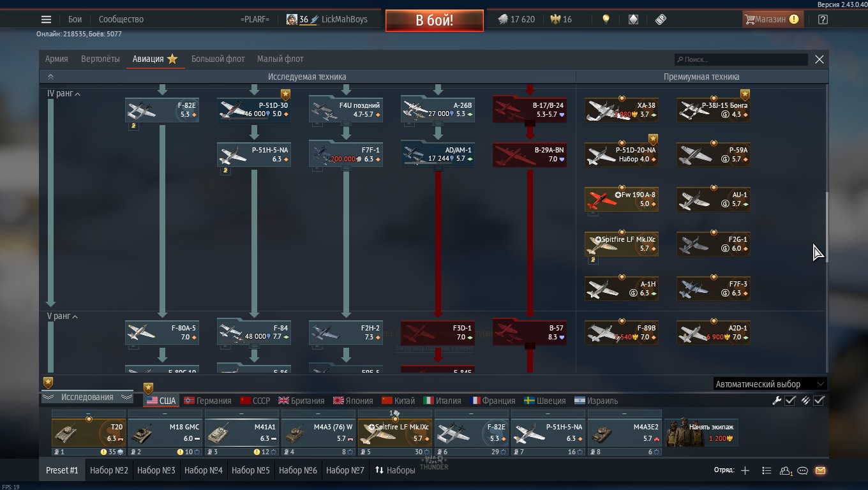The image size is (868, 490).
Task: Click the gold badge above Исследования
Action: [48, 382]
